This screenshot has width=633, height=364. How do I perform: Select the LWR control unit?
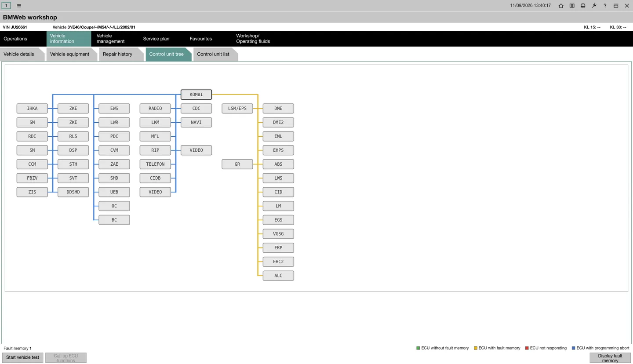[114, 122]
